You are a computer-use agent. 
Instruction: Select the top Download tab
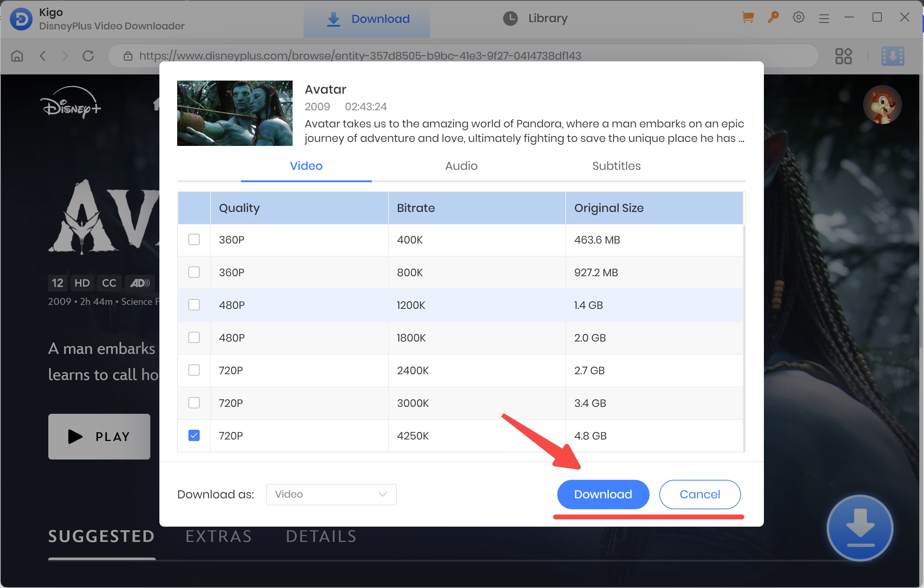click(367, 19)
